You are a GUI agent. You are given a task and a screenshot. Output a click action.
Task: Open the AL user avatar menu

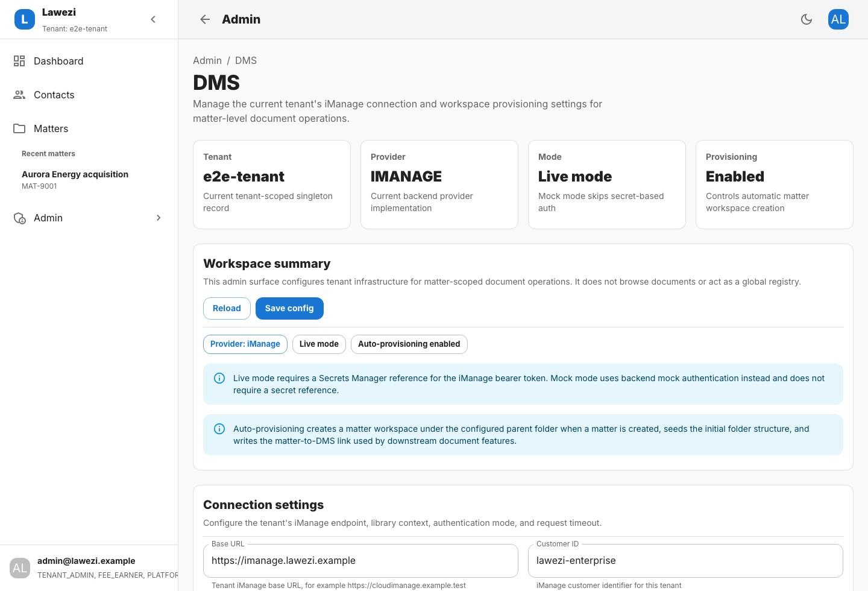[838, 19]
